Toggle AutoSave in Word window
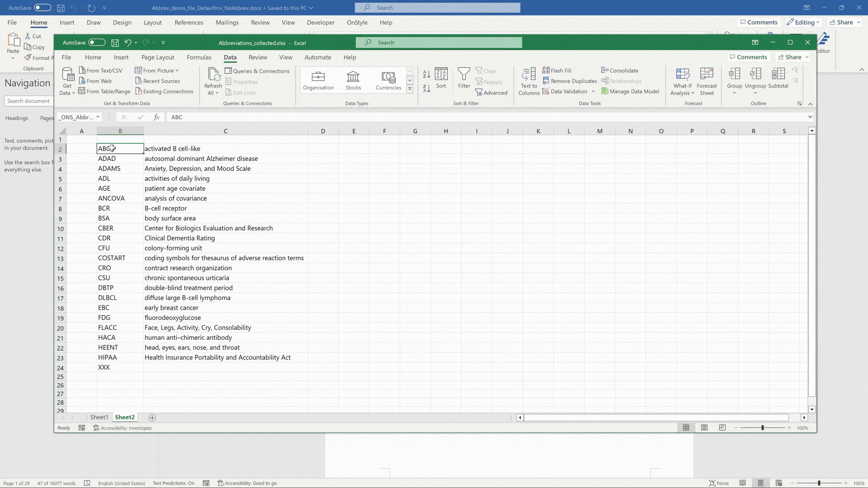The image size is (868, 488). pos(42,8)
